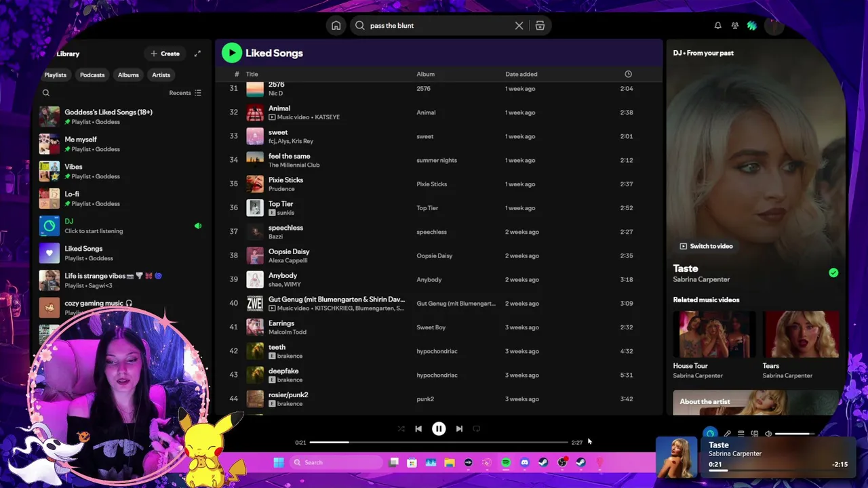Sort tracks by Album column

click(425, 74)
